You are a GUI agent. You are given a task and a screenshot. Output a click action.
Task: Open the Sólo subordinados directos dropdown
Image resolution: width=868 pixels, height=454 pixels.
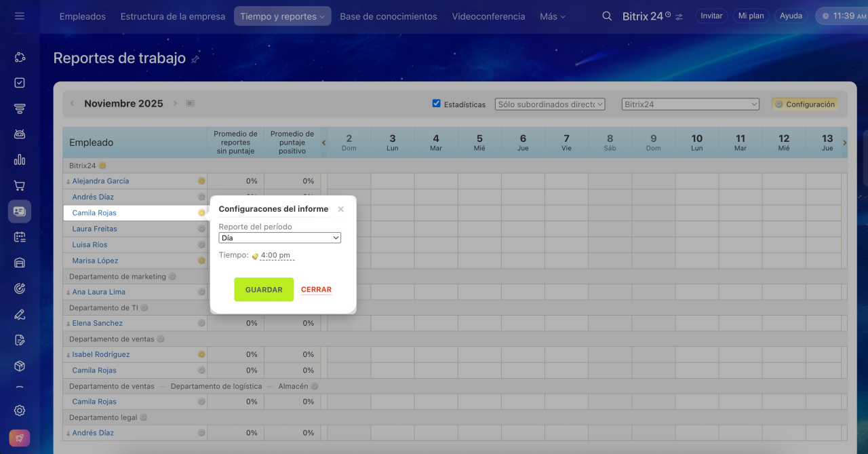click(549, 105)
